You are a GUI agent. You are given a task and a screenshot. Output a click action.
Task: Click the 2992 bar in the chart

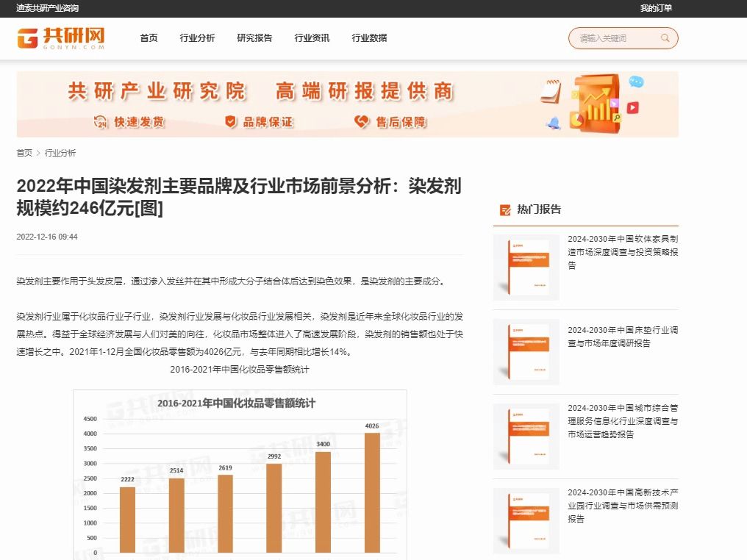(274, 508)
